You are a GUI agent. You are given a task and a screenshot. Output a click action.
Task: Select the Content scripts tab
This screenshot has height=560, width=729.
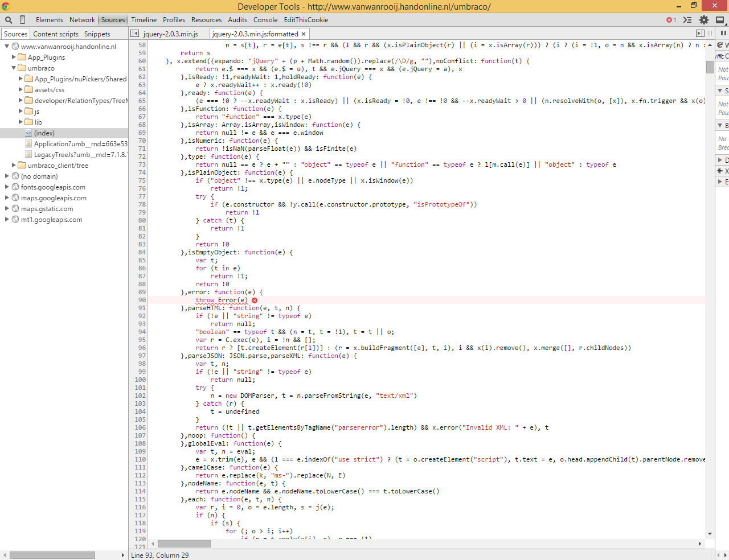tap(56, 34)
